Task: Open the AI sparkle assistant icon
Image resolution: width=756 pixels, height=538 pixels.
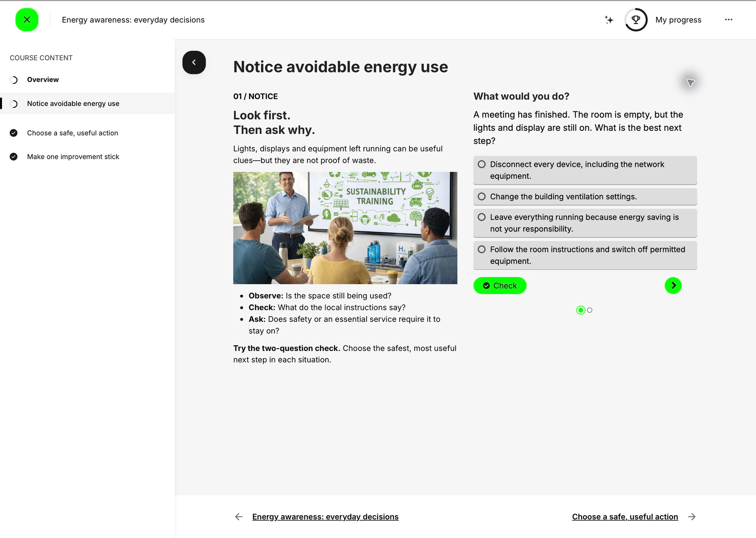Action: coord(609,20)
